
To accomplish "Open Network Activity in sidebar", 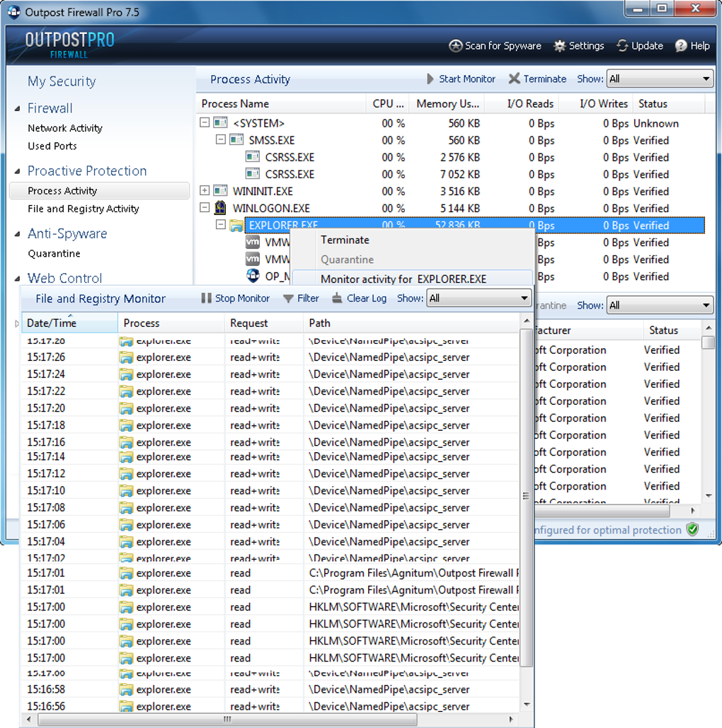I will 65,128.
